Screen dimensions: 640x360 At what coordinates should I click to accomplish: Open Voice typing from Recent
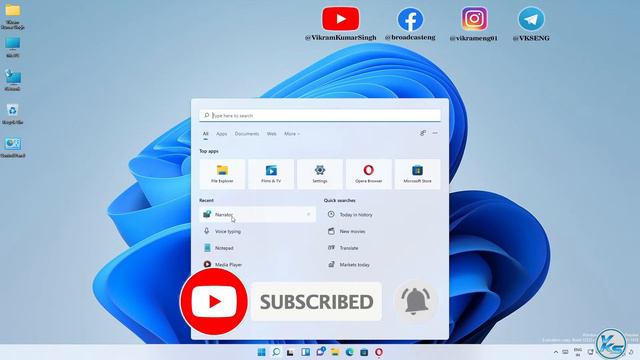[x=258, y=231]
